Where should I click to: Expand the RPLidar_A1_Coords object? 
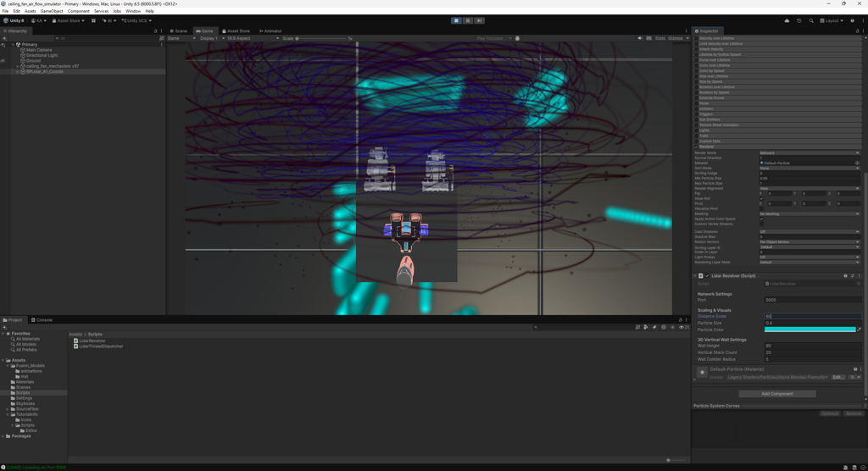pyautogui.click(x=18, y=71)
